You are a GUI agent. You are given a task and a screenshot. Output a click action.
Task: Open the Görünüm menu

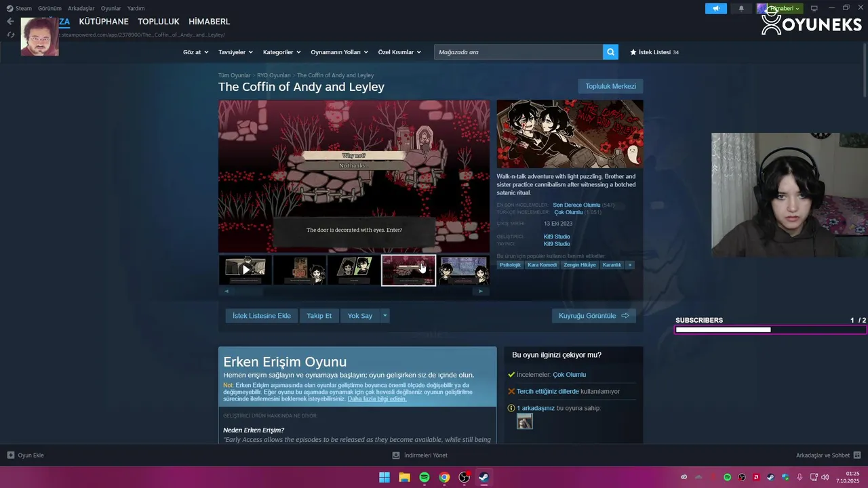click(x=50, y=8)
